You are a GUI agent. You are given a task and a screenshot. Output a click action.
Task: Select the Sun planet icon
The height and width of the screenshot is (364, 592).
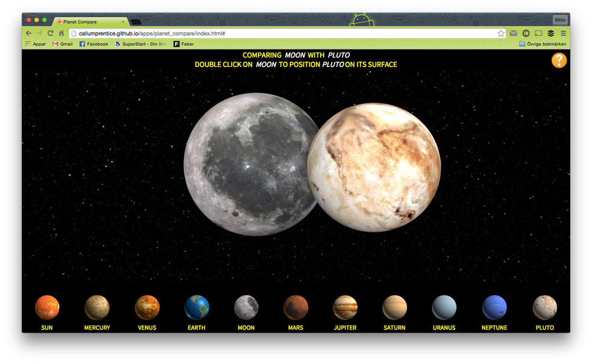47,307
